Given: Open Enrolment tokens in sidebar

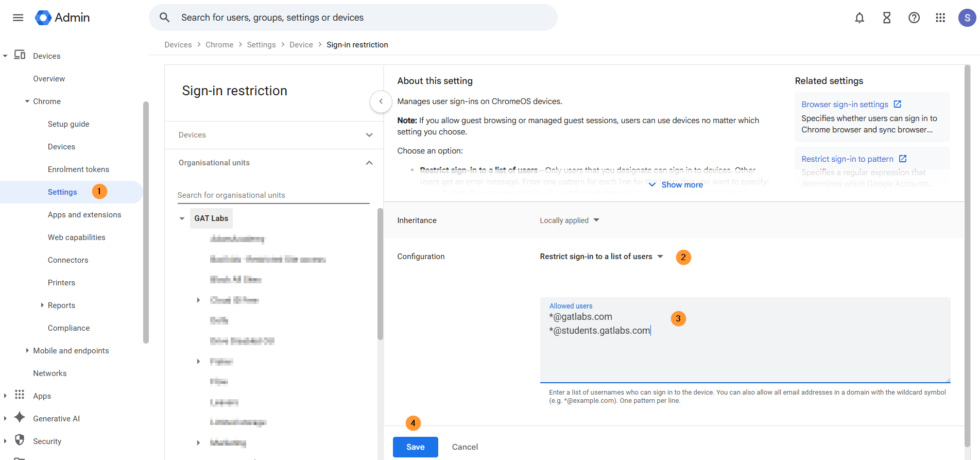Looking at the screenshot, I should (x=78, y=169).
